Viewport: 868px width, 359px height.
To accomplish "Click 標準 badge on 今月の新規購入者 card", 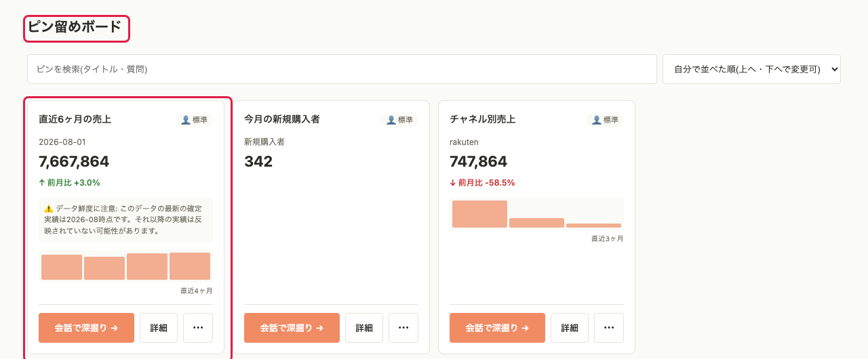I will (399, 120).
